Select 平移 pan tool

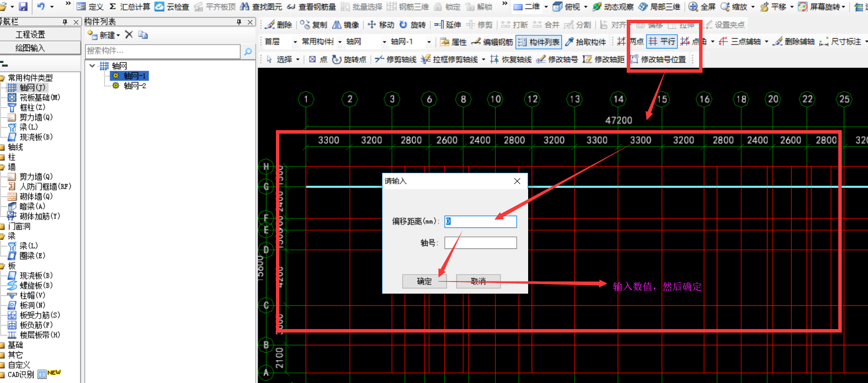[x=773, y=6]
